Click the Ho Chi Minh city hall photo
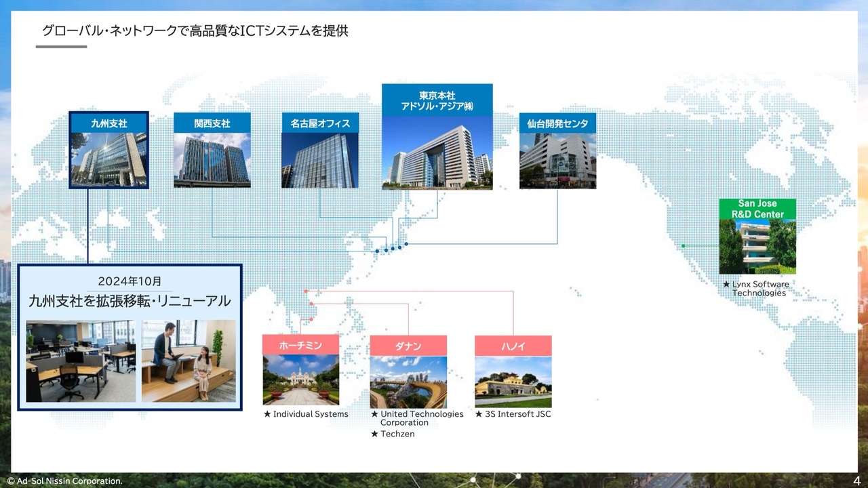This screenshot has width=868, height=488. point(300,380)
